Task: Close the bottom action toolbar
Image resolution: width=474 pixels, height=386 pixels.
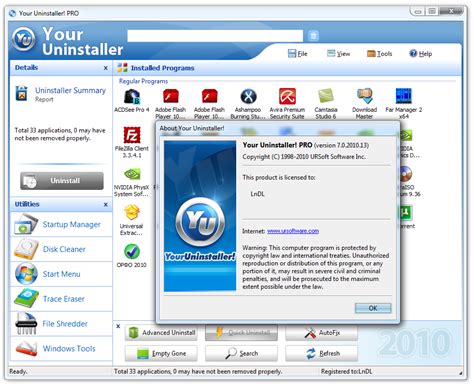Action: [118, 326]
